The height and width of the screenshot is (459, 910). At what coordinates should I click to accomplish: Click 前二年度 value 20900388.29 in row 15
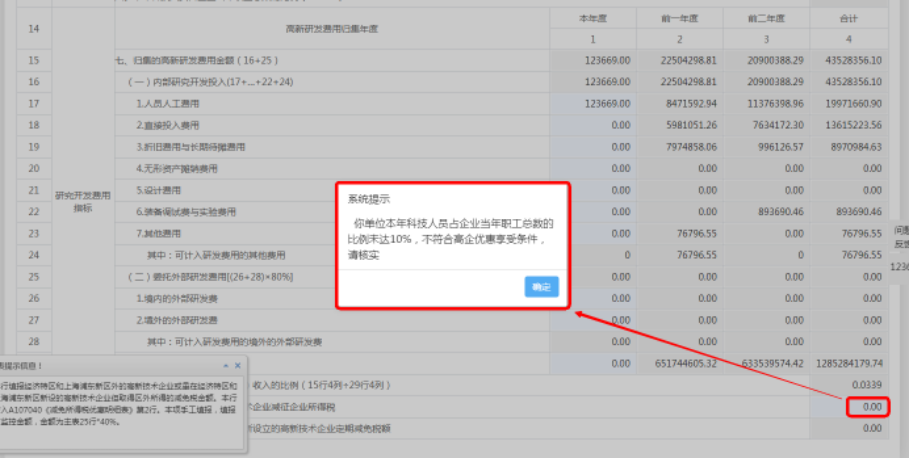pos(774,60)
